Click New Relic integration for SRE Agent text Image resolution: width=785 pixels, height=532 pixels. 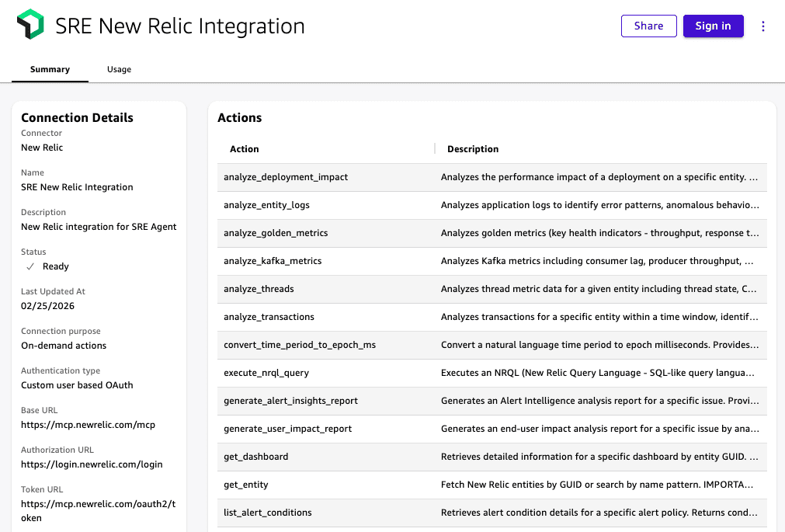pyautogui.click(x=99, y=227)
